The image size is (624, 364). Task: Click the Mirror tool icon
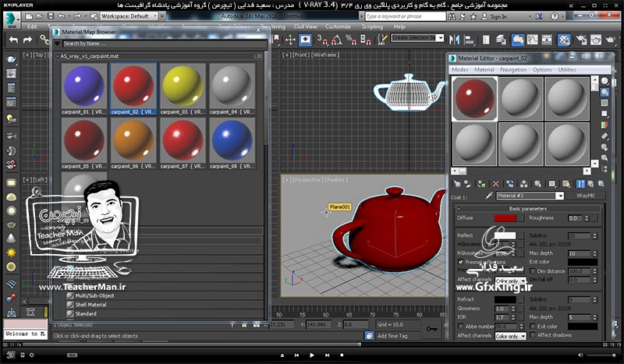[454, 40]
